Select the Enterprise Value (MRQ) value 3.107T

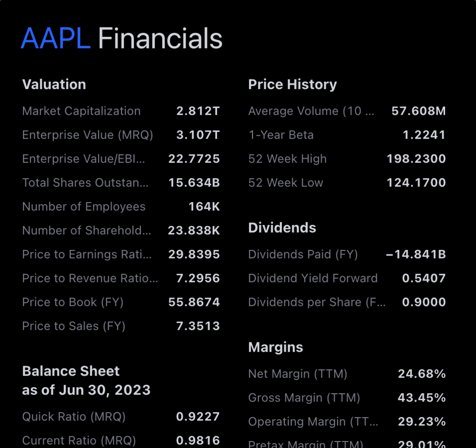click(x=198, y=135)
